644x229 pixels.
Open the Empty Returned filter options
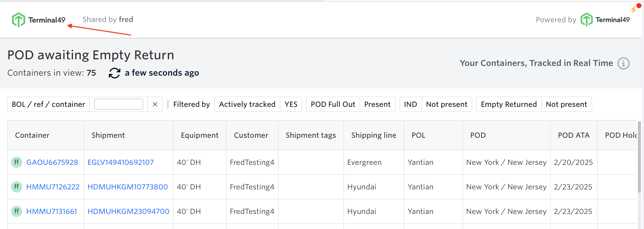coord(534,104)
